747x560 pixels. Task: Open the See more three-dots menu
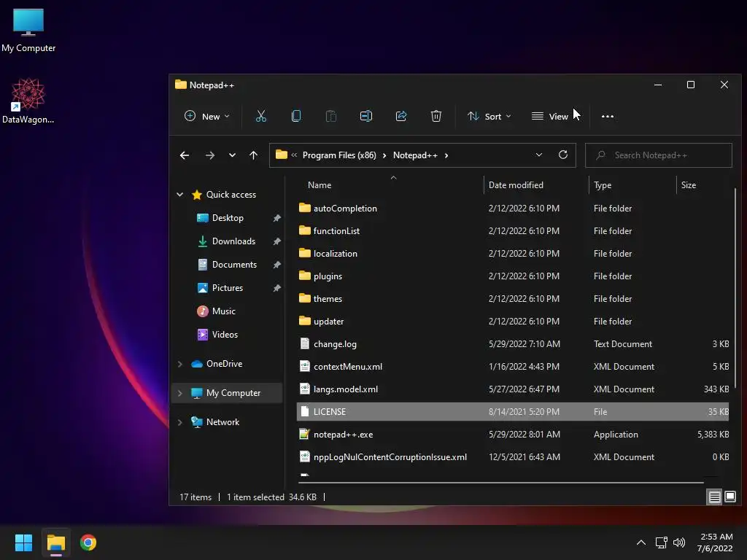tap(608, 116)
